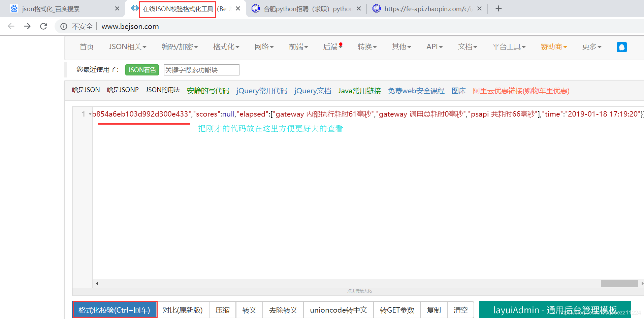Switch to 合肥python招聘 tab
644x319 pixels.
[307, 9]
